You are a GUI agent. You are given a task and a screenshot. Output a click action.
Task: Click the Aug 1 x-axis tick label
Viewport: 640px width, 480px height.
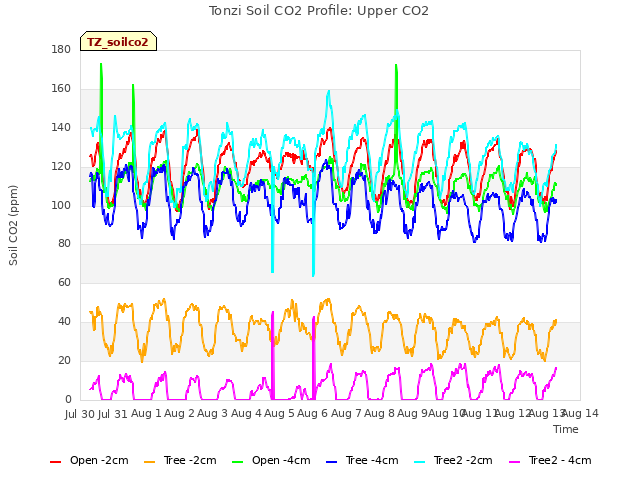[x=146, y=414]
